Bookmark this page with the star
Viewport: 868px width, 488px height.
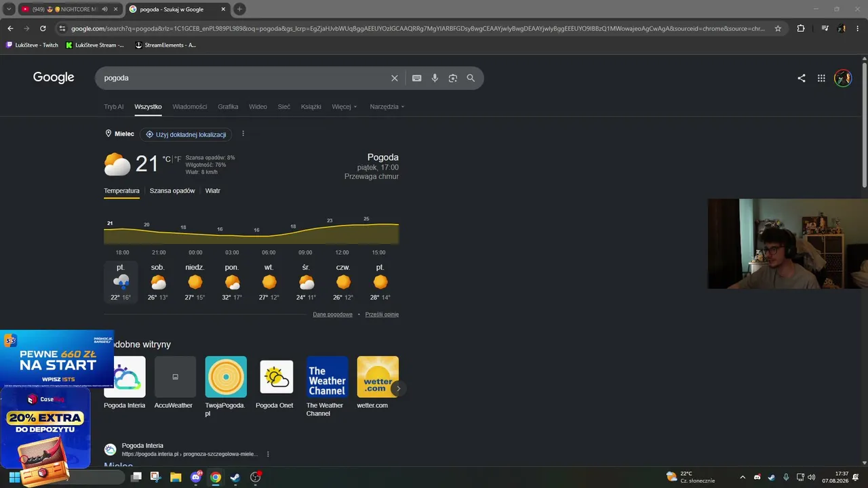pyautogui.click(x=778, y=28)
